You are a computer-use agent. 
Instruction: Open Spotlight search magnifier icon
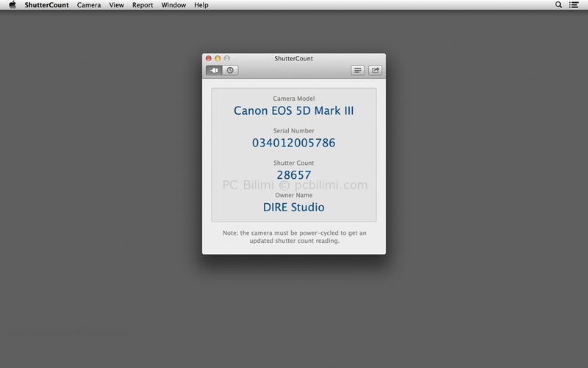(x=559, y=5)
